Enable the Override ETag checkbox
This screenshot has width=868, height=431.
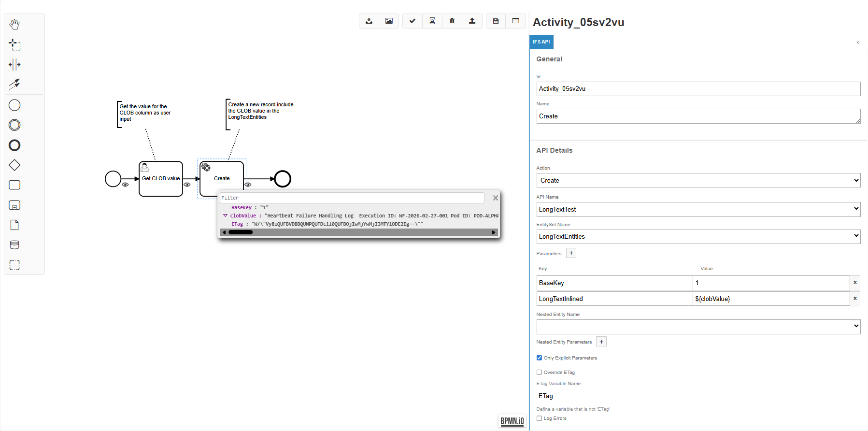pos(539,373)
